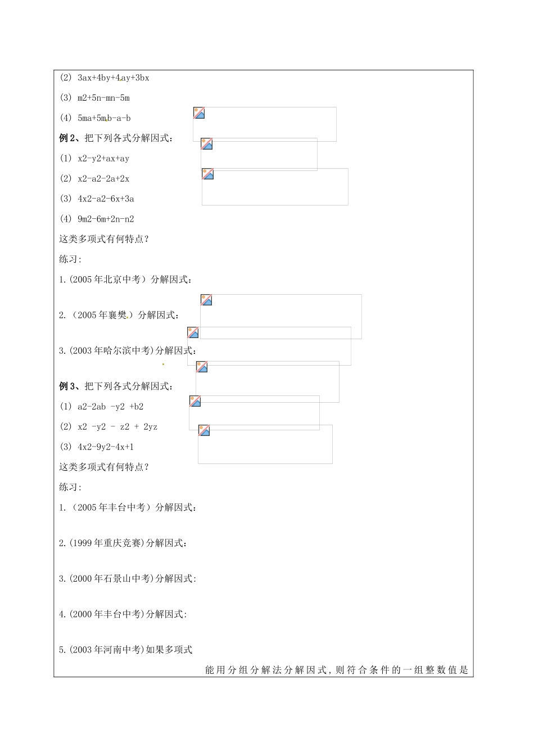Select broken image icon beside x2-a2-2a+2x
This screenshot has height=756, width=534.
pos(208,174)
